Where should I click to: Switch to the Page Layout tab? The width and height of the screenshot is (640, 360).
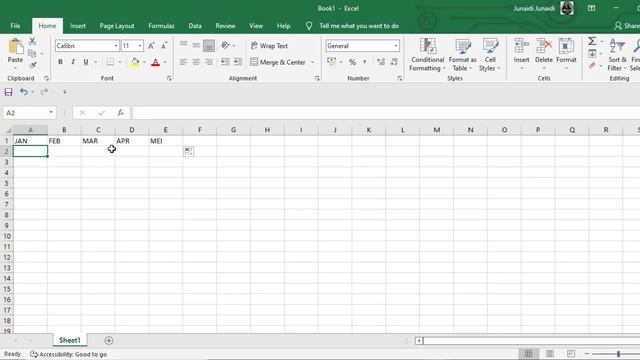117,26
